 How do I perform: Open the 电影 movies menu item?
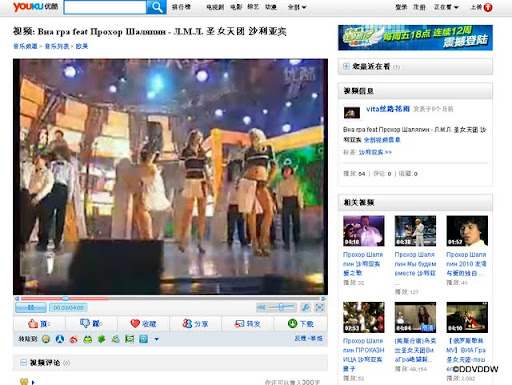[236, 7]
